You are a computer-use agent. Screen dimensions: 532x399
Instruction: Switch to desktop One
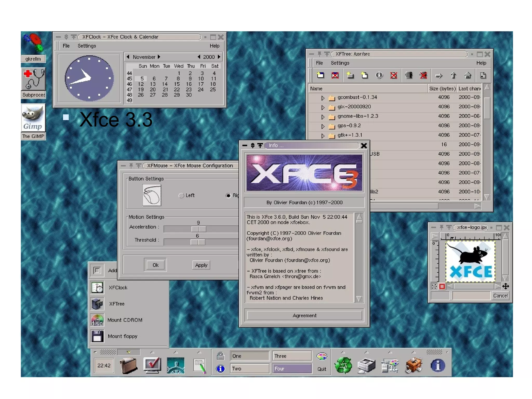pyautogui.click(x=249, y=356)
